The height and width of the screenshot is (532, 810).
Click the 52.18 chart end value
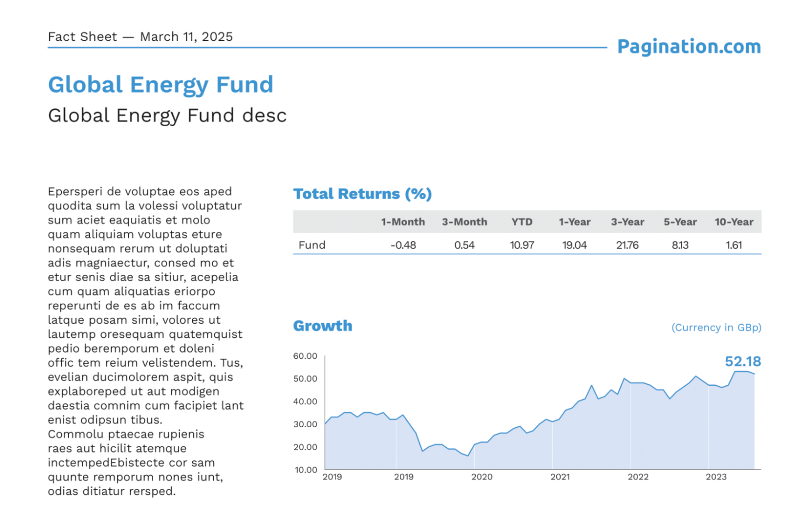point(742,361)
